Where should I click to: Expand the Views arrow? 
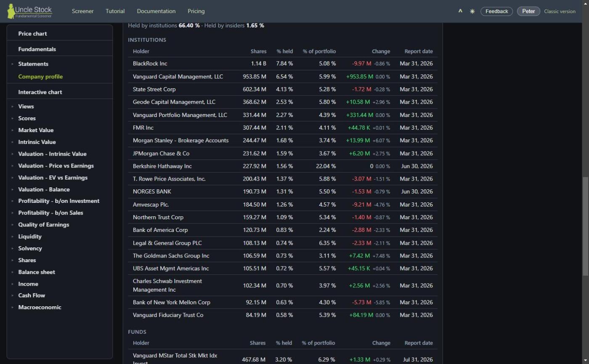coord(13,106)
